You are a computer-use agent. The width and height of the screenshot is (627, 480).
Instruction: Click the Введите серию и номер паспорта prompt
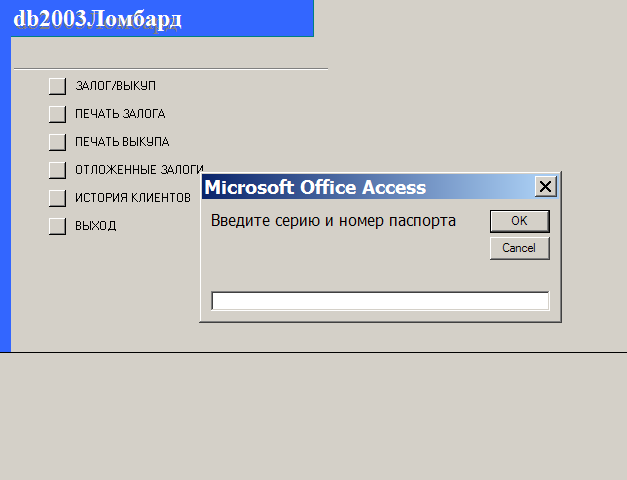(x=333, y=221)
